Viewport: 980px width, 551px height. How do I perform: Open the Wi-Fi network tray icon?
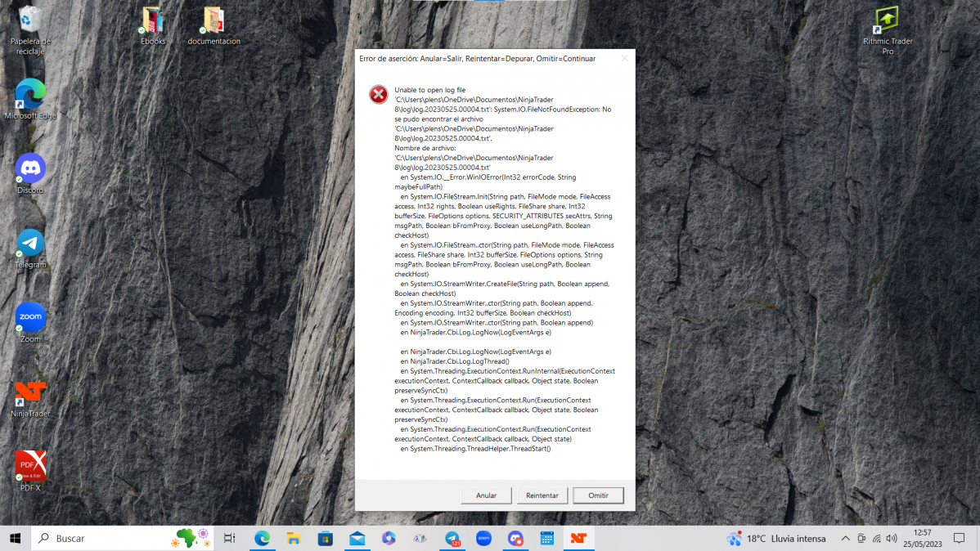(876, 539)
